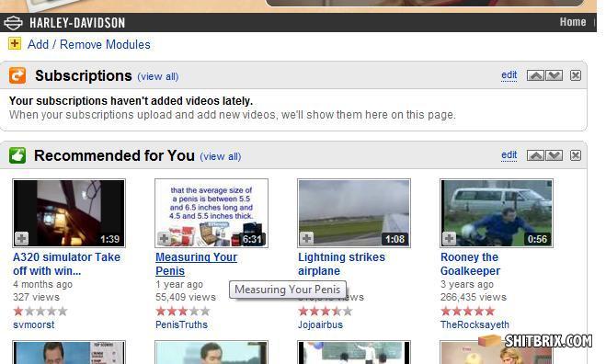Add Rooney the Goalkeeper to queue
Viewport: 606px width, 364px height.
[449, 238]
